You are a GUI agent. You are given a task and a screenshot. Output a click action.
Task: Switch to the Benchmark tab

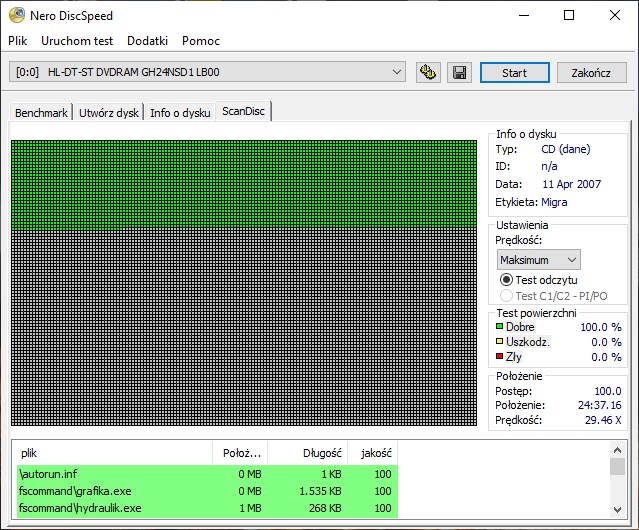(41, 113)
